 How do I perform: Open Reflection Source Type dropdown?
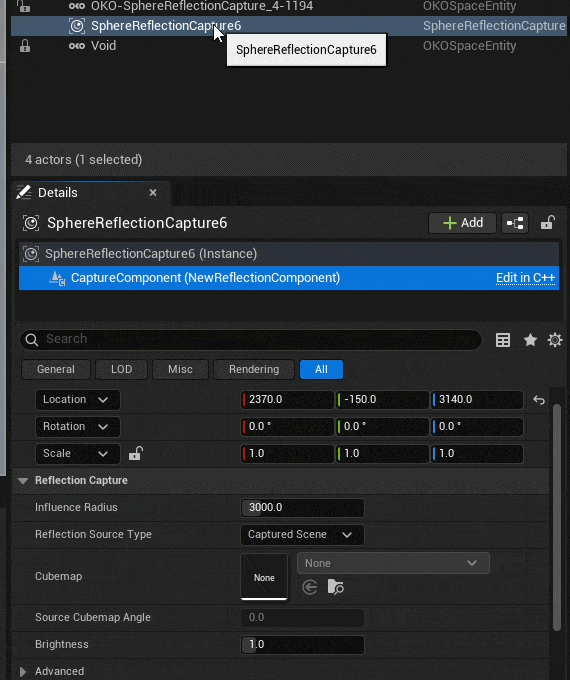(x=302, y=534)
